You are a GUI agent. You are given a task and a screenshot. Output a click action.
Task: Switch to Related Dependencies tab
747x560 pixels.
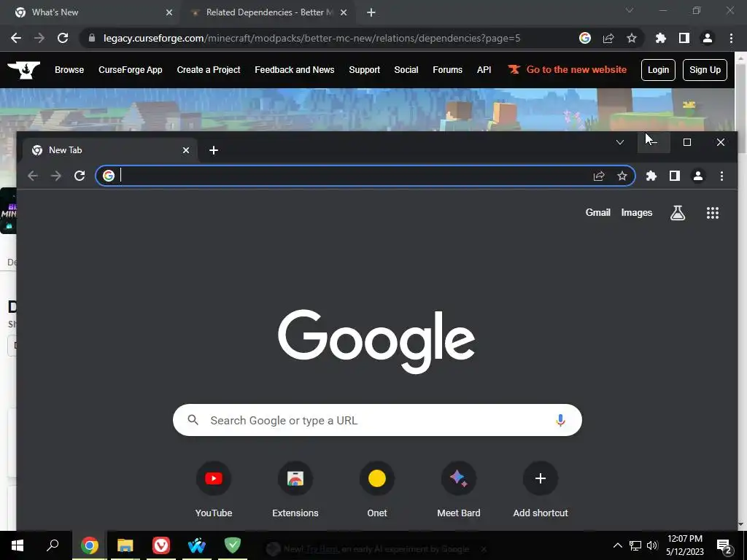point(267,12)
